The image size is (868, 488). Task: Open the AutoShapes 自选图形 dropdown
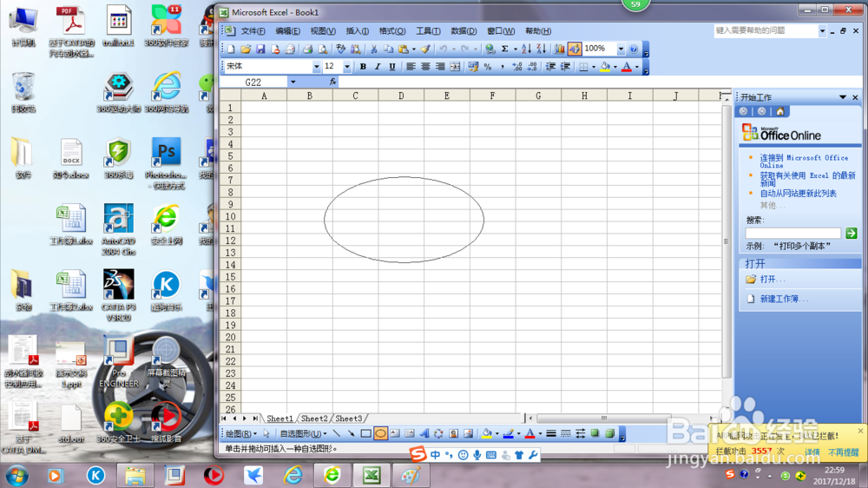[x=303, y=433]
